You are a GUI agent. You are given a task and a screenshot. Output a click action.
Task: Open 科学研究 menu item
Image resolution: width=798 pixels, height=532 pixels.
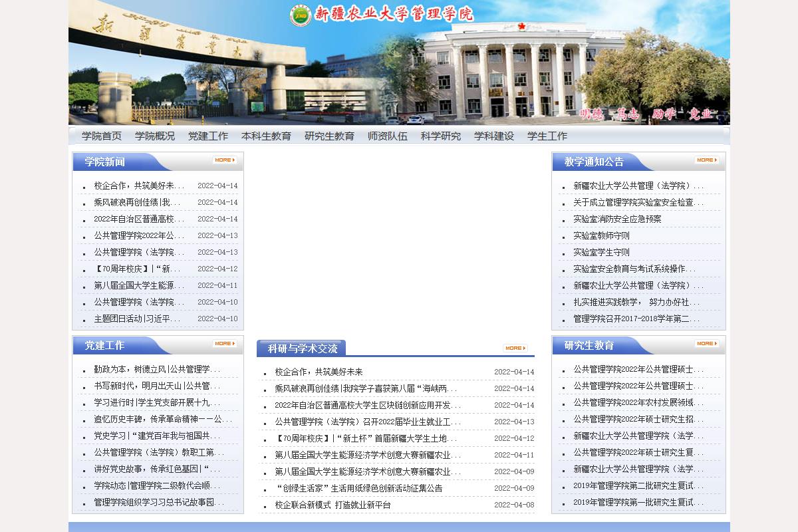(x=441, y=136)
